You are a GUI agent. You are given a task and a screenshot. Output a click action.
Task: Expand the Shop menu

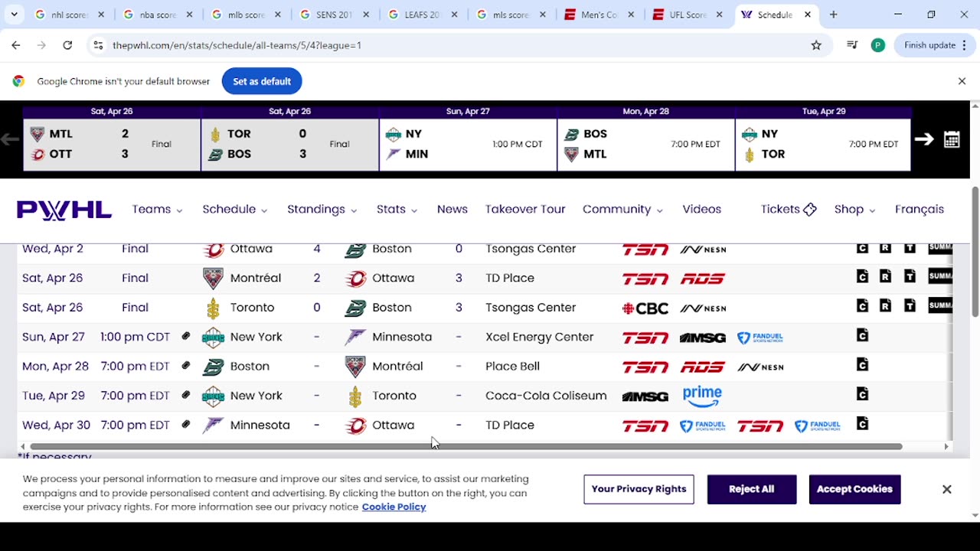[x=854, y=209]
